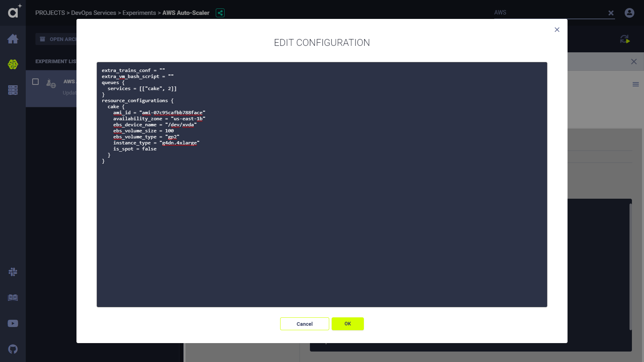Viewport: 644px width, 362px height.
Task: Click inside the configuration code editor
Action: click(x=322, y=225)
